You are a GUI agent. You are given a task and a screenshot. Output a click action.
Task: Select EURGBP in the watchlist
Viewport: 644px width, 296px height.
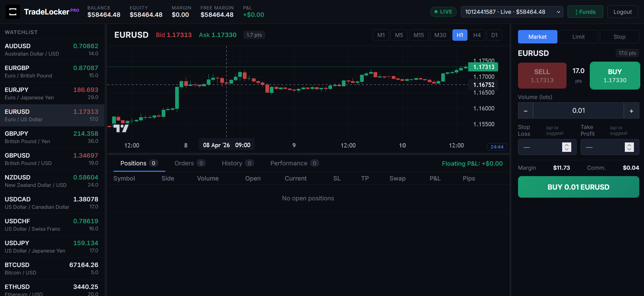pos(52,71)
